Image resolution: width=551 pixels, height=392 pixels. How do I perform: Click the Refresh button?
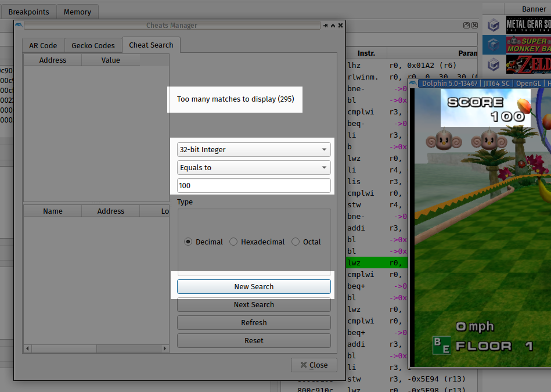[x=254, y=322]
